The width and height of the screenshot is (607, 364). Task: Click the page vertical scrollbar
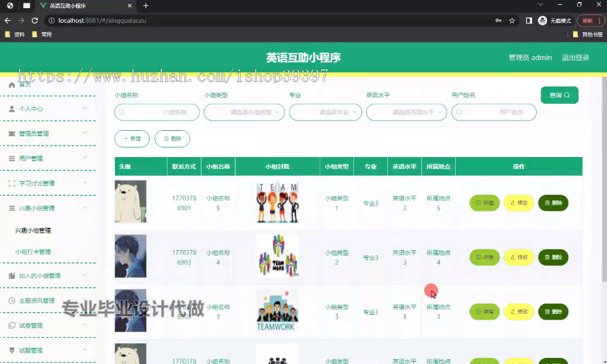tap(604, 178)
